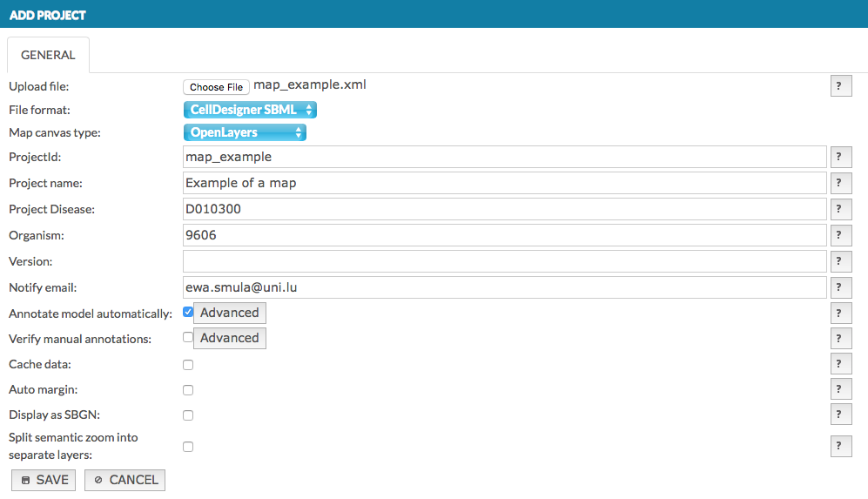Click the help icon beside Organism
The height and width of the screenshot is (499, 868).
point(840,235)
